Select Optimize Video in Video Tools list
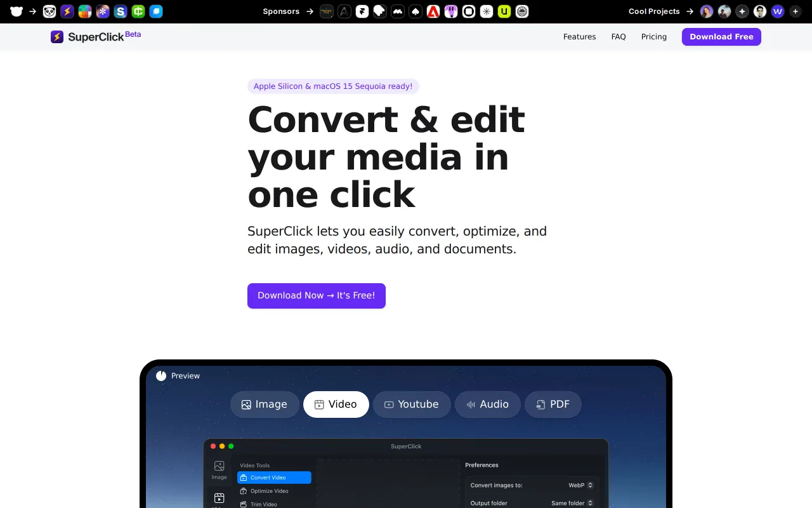This screenshot has height=508, width=812. click(274, 491)
